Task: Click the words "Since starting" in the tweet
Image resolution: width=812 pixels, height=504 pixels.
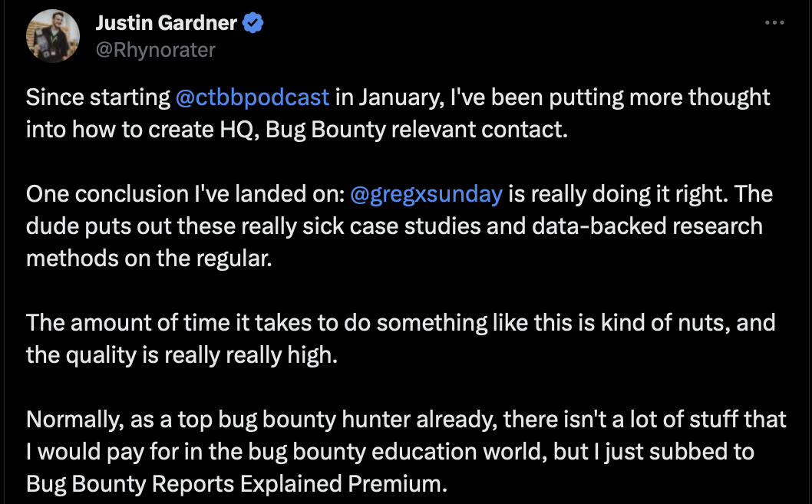Action: coord(98,97)
